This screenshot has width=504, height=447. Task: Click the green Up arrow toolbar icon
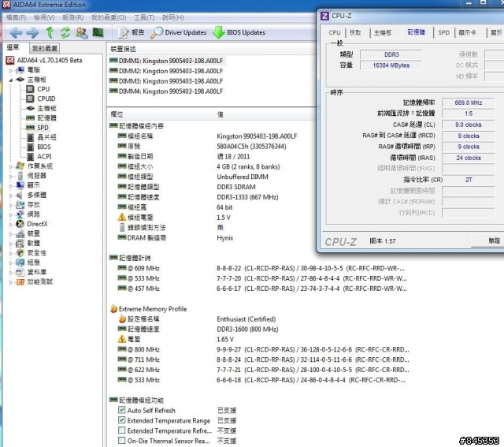[x=50, y=32]
